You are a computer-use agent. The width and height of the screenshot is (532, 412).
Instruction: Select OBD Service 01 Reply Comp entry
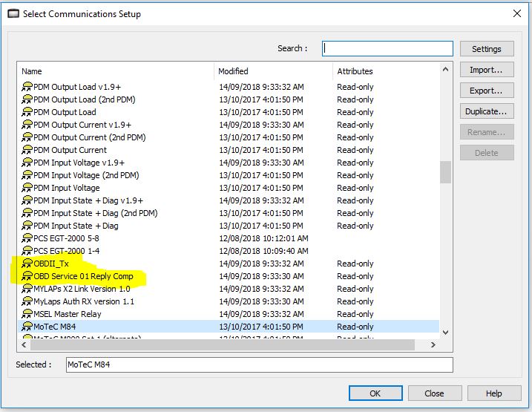click(x=83, y=276)
